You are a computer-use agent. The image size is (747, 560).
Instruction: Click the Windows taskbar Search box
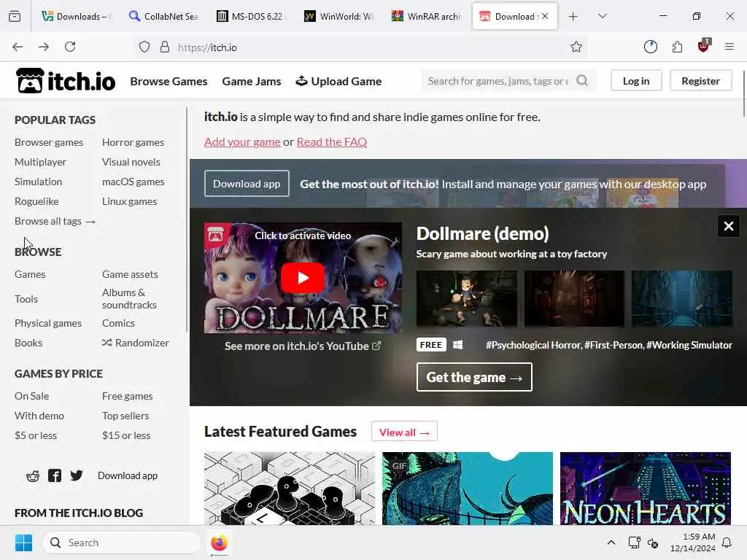pos(122,542)
